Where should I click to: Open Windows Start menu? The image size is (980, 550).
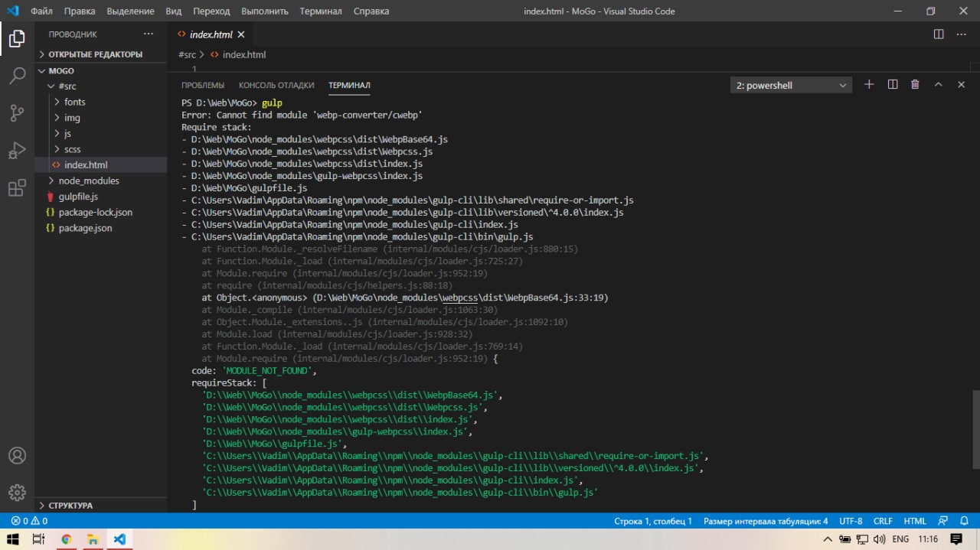[13, 539]
